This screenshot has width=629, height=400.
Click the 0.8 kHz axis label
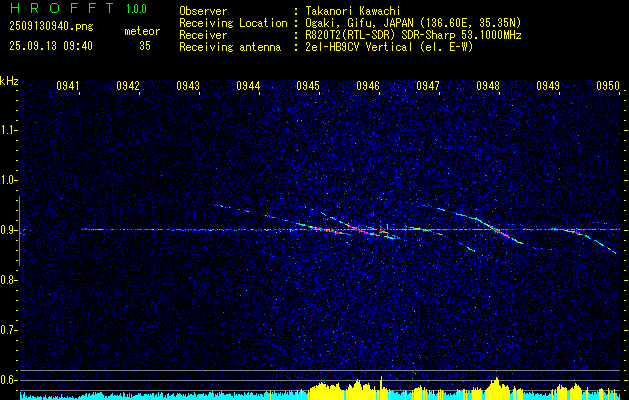(8, 280)
